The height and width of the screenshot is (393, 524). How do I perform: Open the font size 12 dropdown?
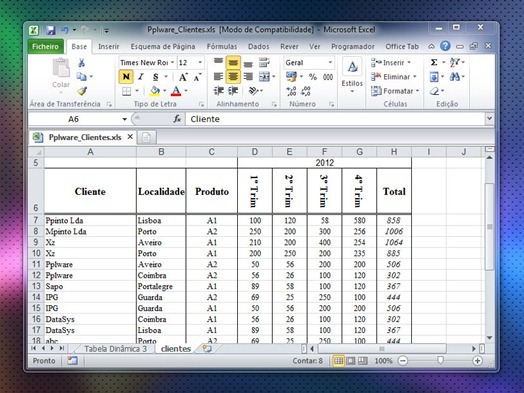click(x=200, y=62)
